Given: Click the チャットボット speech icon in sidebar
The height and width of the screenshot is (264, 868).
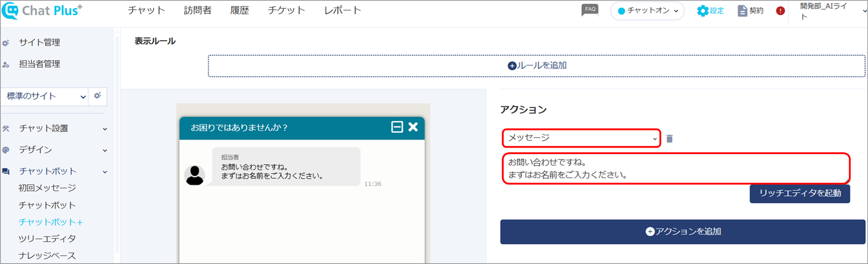Looking at the screenshot, I should click(6, 171).
